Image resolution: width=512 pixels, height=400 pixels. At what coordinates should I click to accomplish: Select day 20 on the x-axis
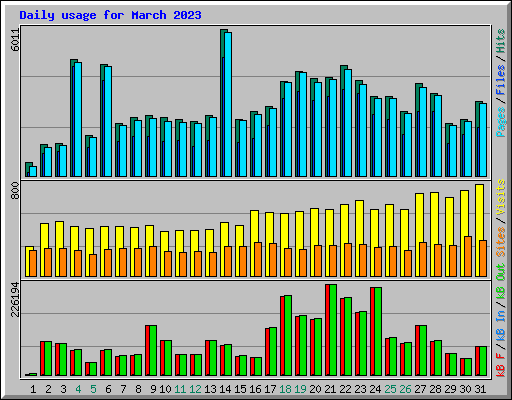click(x=316, y=389)
